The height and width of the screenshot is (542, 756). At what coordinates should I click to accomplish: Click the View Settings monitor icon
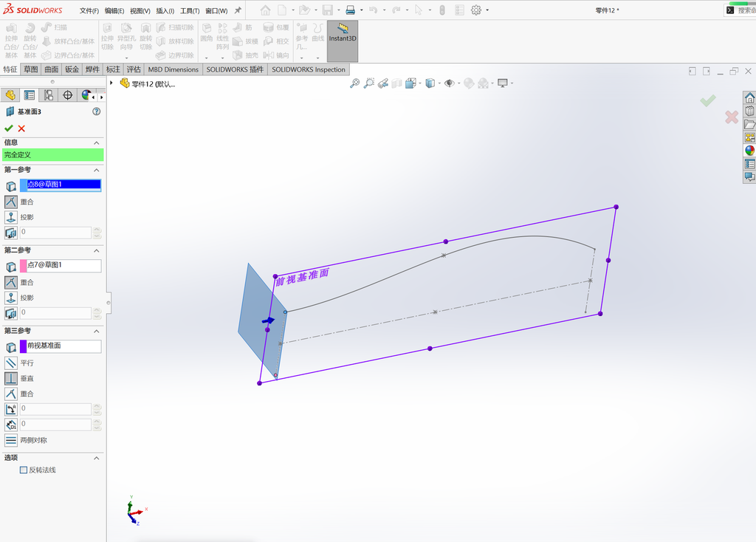pyautogui.click(x=502, y=83)
